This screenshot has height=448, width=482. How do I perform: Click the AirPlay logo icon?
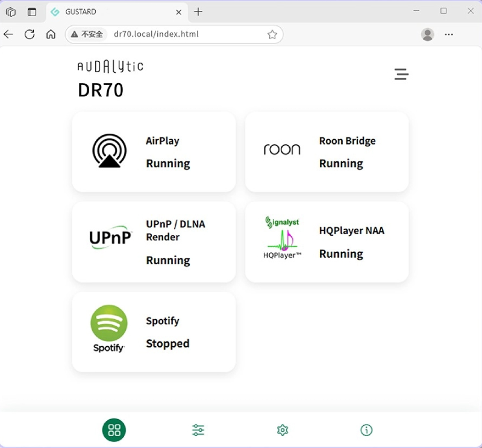coord(110,151)
